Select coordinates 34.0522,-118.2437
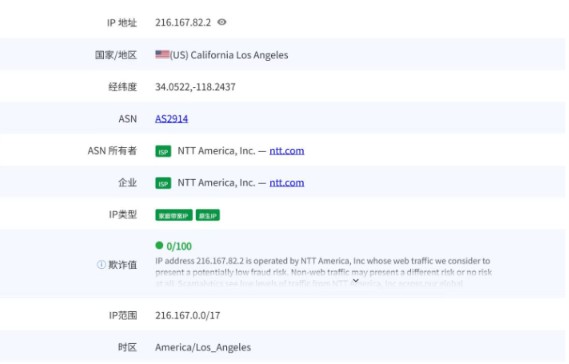Image resolution: width=569 pixels, height=364 pixels. [x=195, y=87]
